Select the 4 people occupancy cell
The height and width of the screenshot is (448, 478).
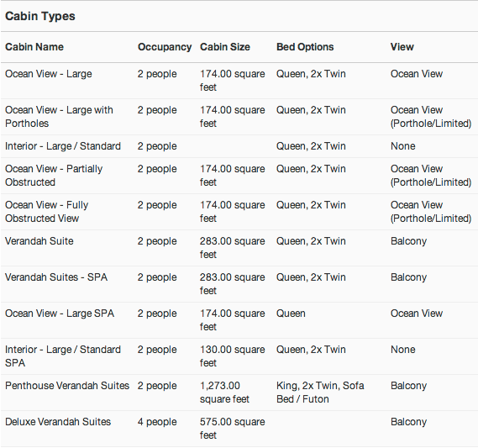(x=157, y=422)
